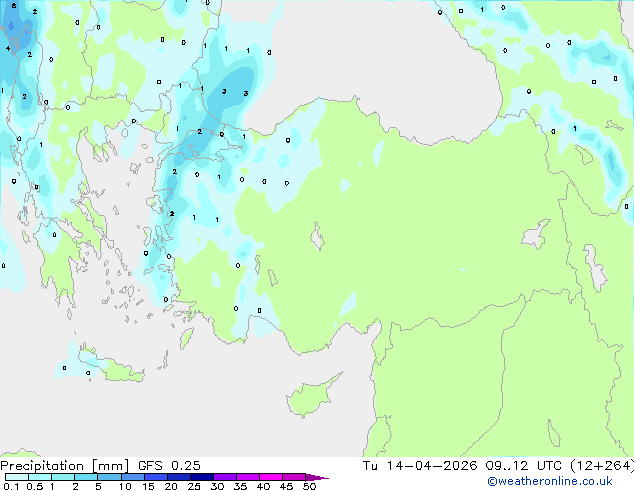Click the 40–45 mm magenta legend swatch
Screen dimensions: 634x490
[x=271, y=477]
